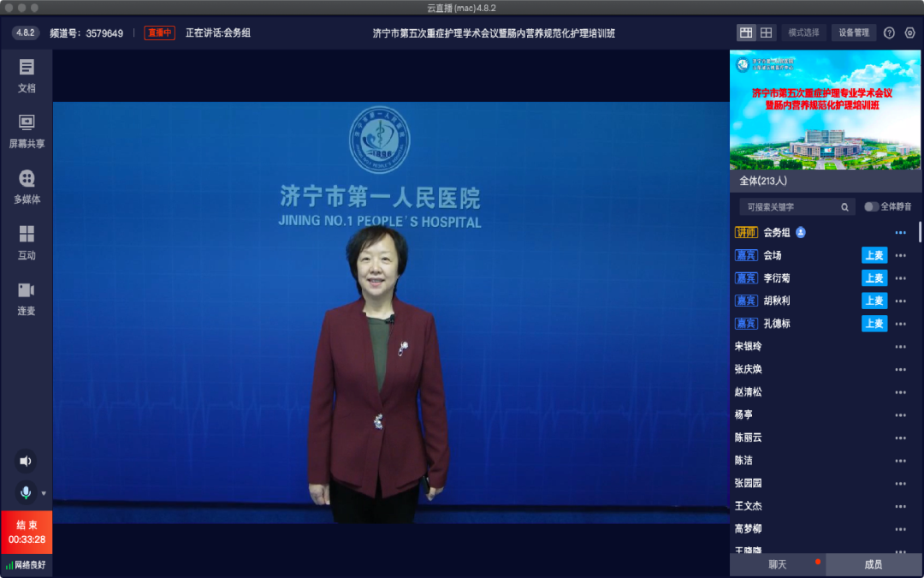The image size is (924, 578).
Task: Open more options for 会场
Action: pyautogui.click(x=900, y=255)
